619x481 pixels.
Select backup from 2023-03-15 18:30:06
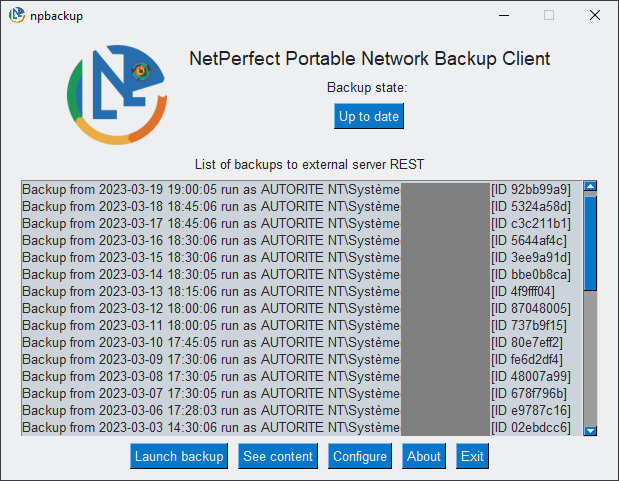tap(302, 257)
